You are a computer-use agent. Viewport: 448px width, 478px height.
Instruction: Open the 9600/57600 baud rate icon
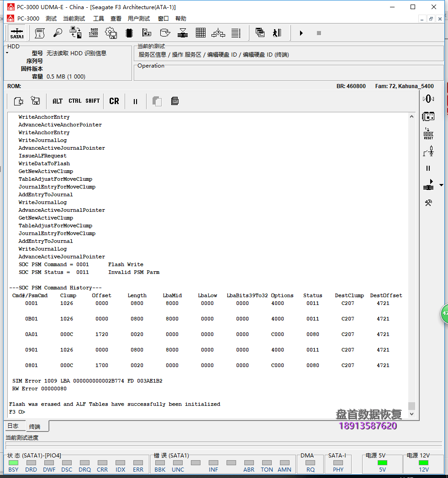click(93, 32)
